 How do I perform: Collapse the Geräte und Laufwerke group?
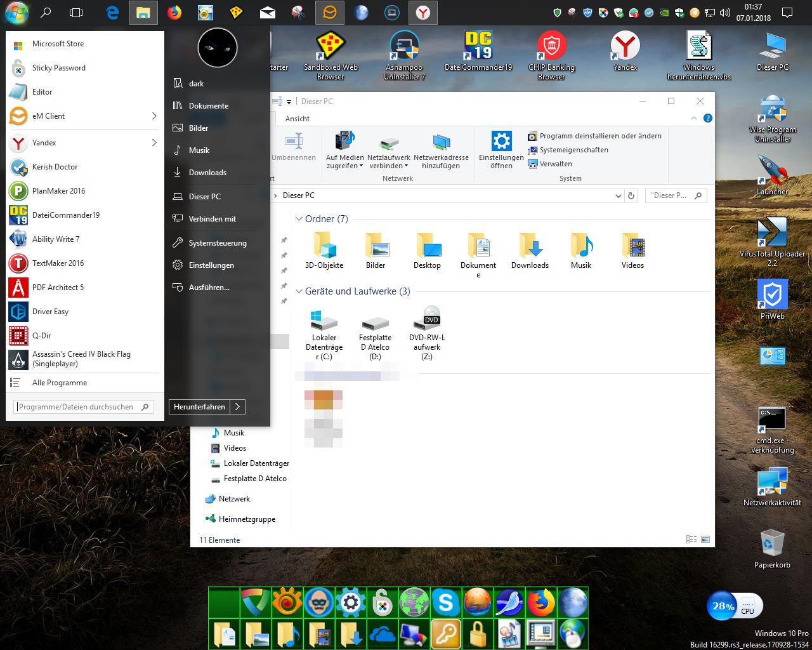(x=299, y=292)
